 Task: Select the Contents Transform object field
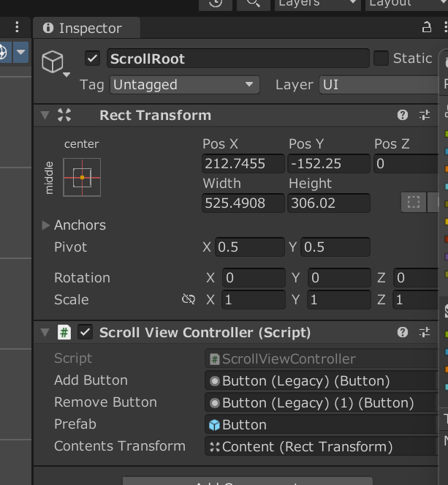322,447
